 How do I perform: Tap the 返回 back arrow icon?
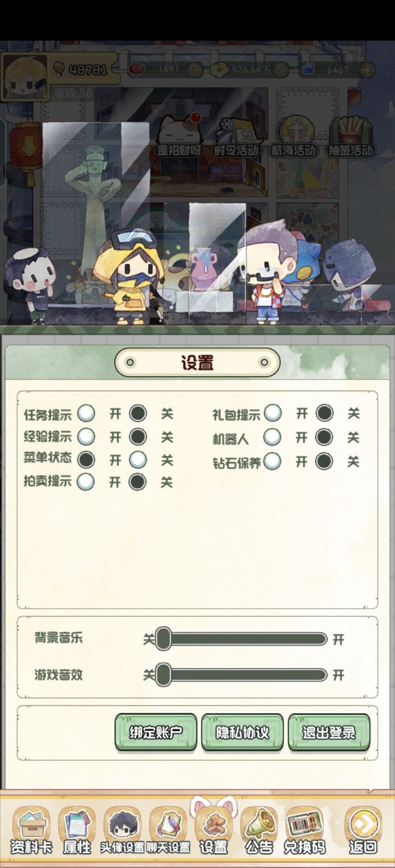coord(363,830)
